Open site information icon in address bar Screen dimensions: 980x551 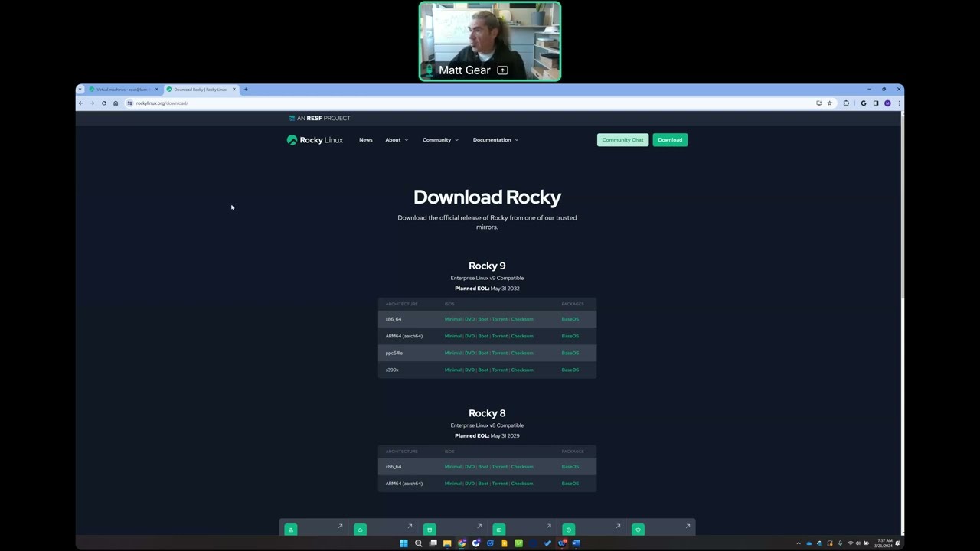(x=130, y=103)
